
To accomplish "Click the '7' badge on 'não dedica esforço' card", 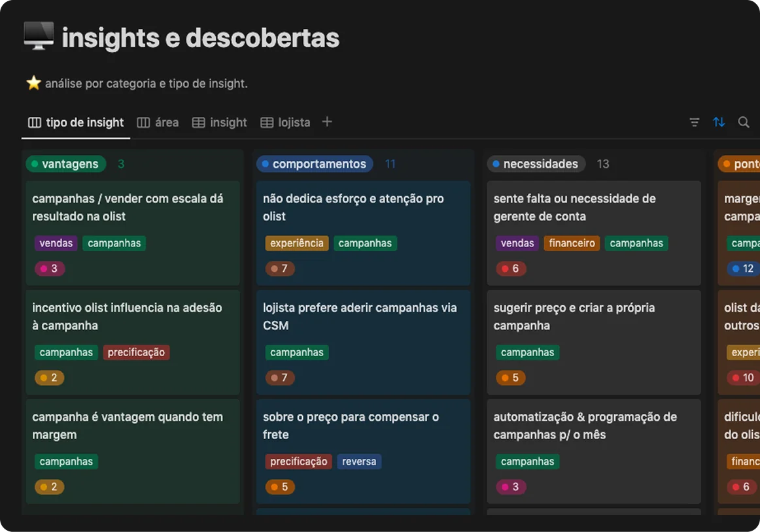I will point(280,269).
